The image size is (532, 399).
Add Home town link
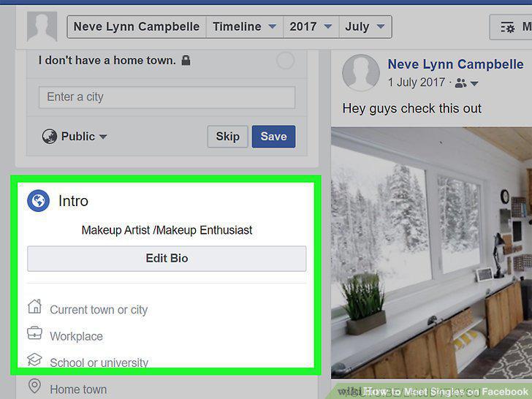pos(78,389)
